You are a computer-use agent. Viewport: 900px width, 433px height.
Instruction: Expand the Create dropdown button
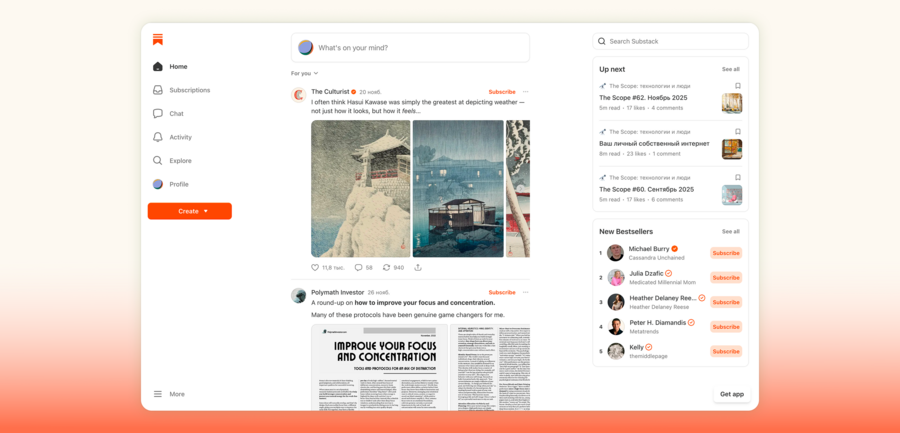[x=189, y=211]
